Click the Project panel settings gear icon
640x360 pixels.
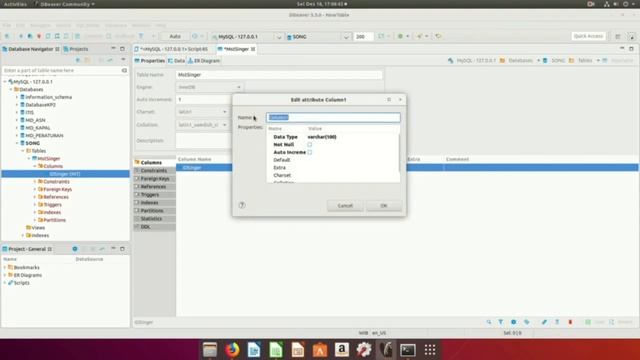(75, 249)
